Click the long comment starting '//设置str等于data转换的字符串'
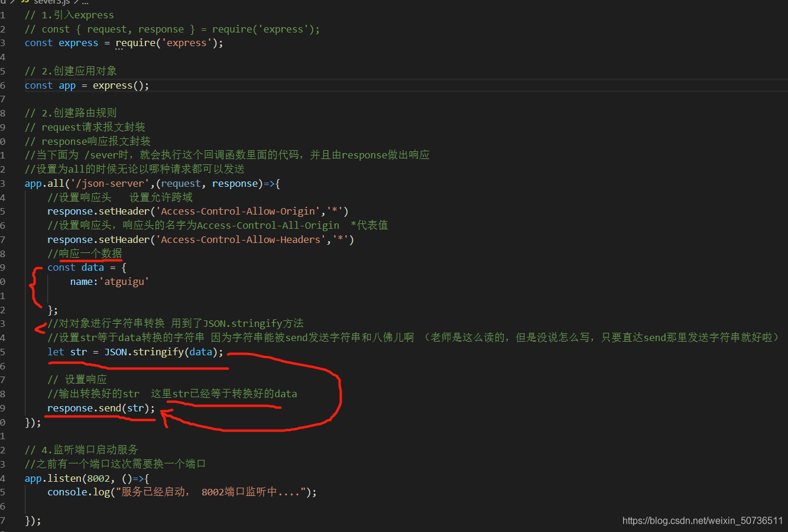This screenshot has height=532, width=788. 414,338
